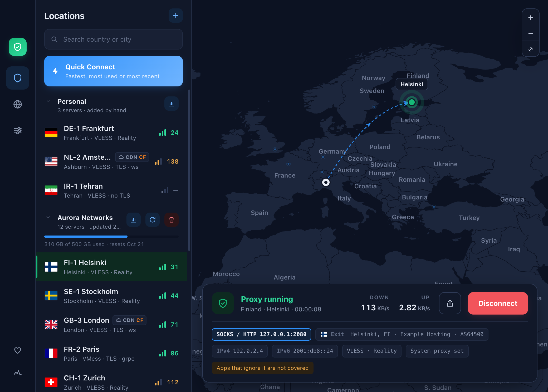Run latency test for Personal group
Screen dimensions: 548x392
[172, 104]
